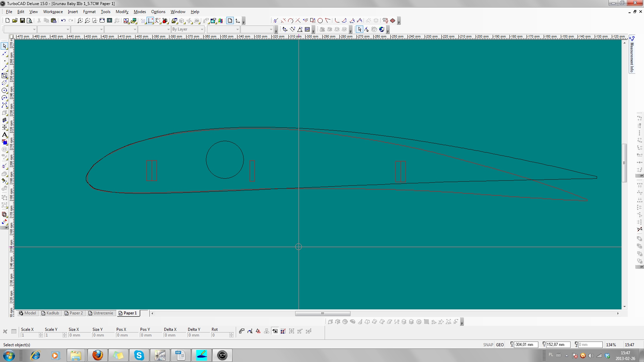Viewport: 644px width, 362px height.
Task: Select the Rectangle tool in left toolbar
Action: click(x=4, y=75)
